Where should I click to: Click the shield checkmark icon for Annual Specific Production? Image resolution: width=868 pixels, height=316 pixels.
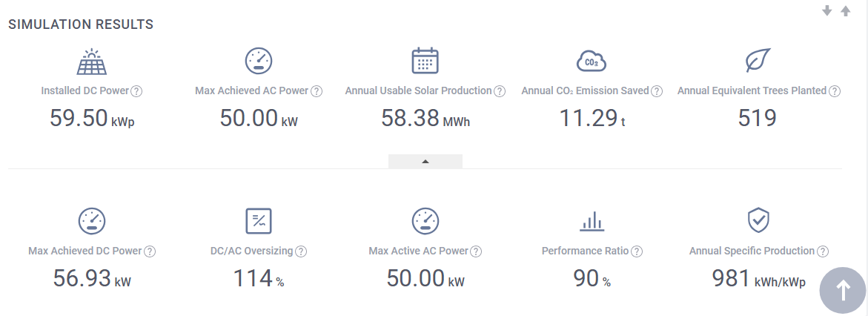click(x=758, y=220)
